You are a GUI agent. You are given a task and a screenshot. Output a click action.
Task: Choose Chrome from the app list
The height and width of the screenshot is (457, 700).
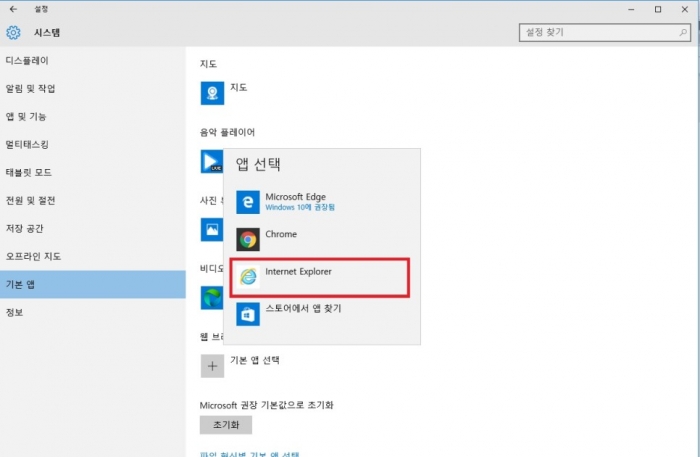click(321, 239)
